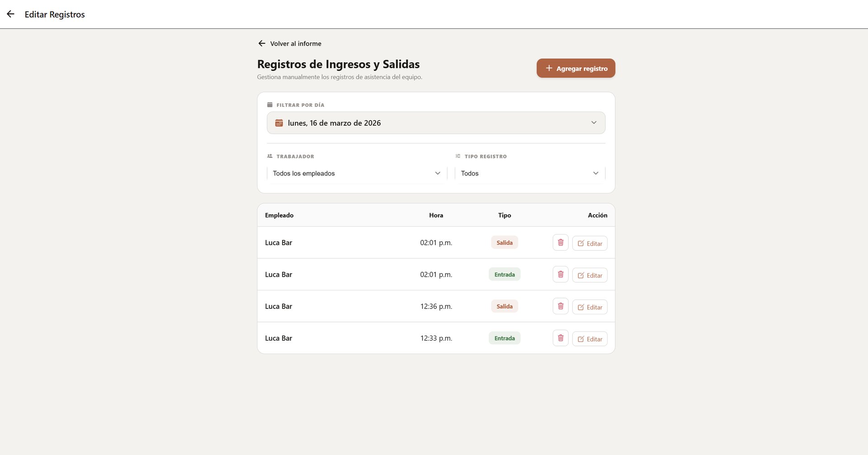Click the back arrow beside Editar Registros
The width and height of the screenshot is (868, 455).
click(10, 14)
